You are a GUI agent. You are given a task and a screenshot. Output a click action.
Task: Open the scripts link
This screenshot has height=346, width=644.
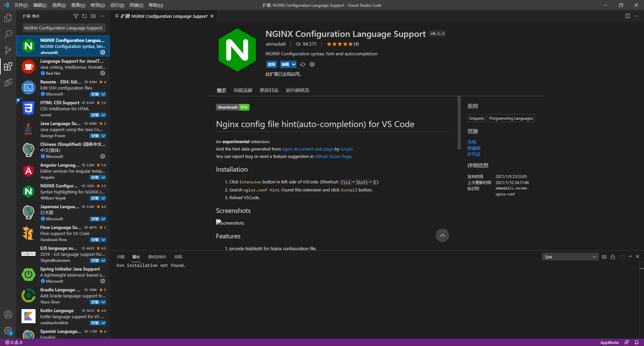346,149
